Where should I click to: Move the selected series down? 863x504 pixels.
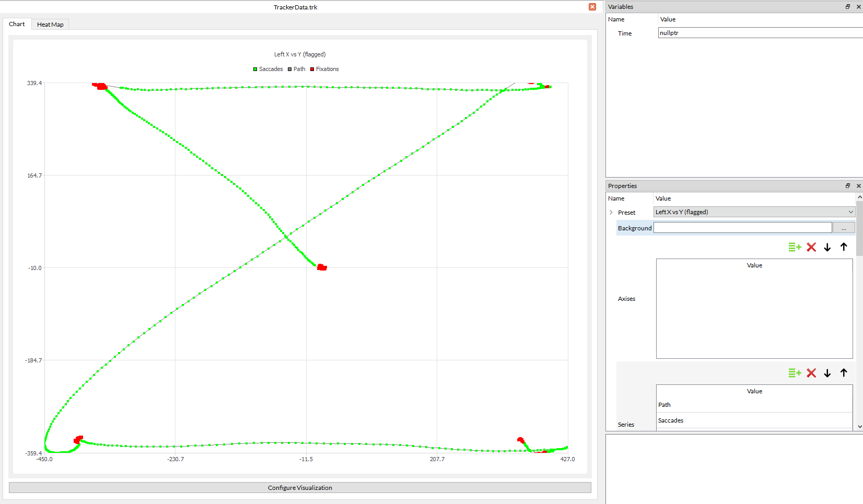pos(827,373)
